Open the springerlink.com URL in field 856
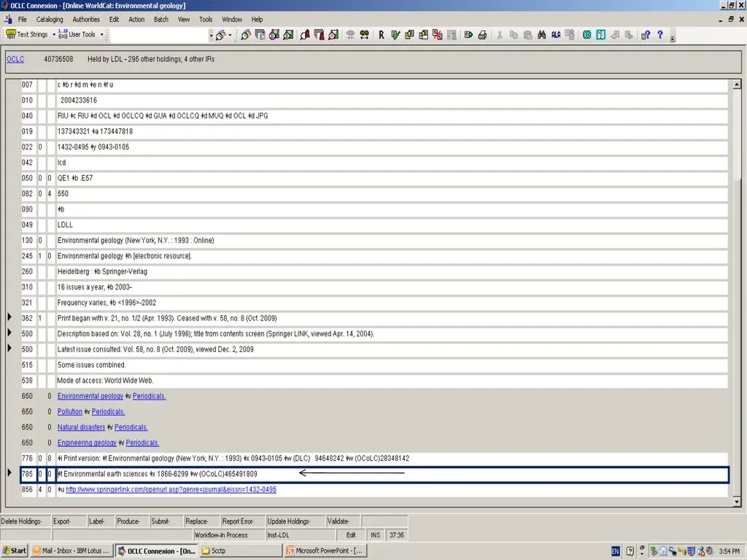747x560 pixels. pos(171,489)
